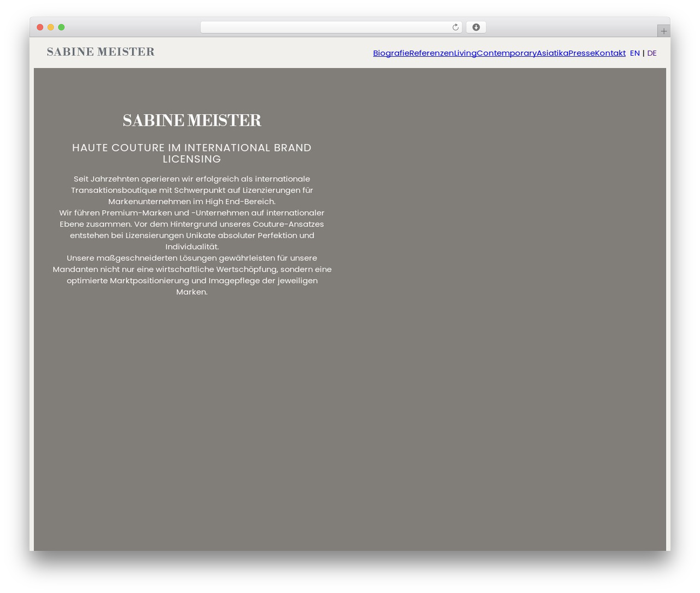Viewport: 700px width, 593px height.
Task: Navigate to Referenzen
Action: point(431,53)
